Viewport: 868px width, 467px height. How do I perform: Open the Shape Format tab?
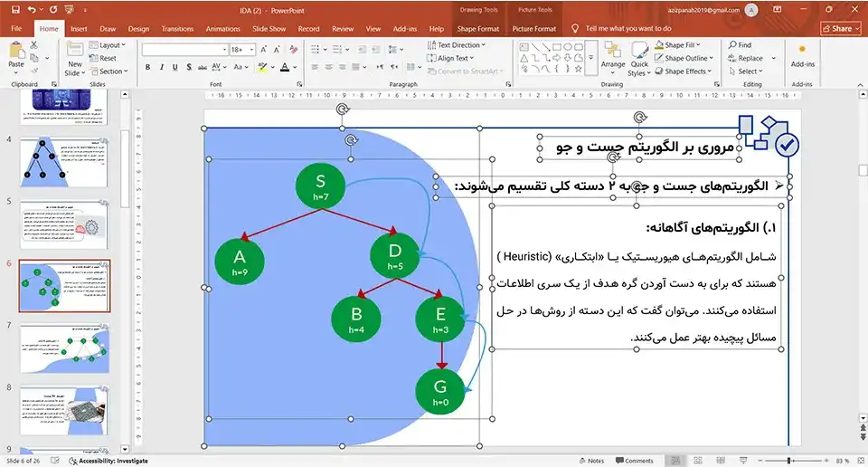tap(477, 29)
